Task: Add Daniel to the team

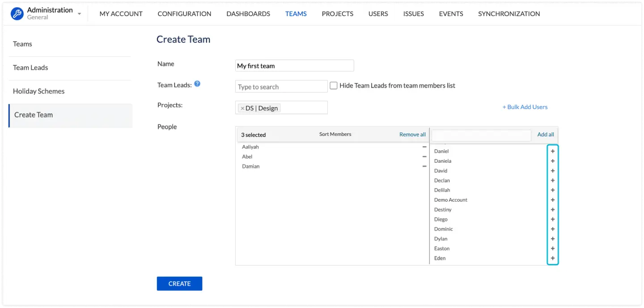Action: tap(553, 151)
